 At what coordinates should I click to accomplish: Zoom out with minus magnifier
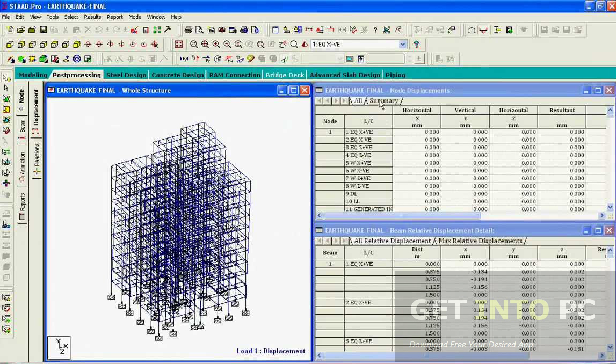coord(227,45)
